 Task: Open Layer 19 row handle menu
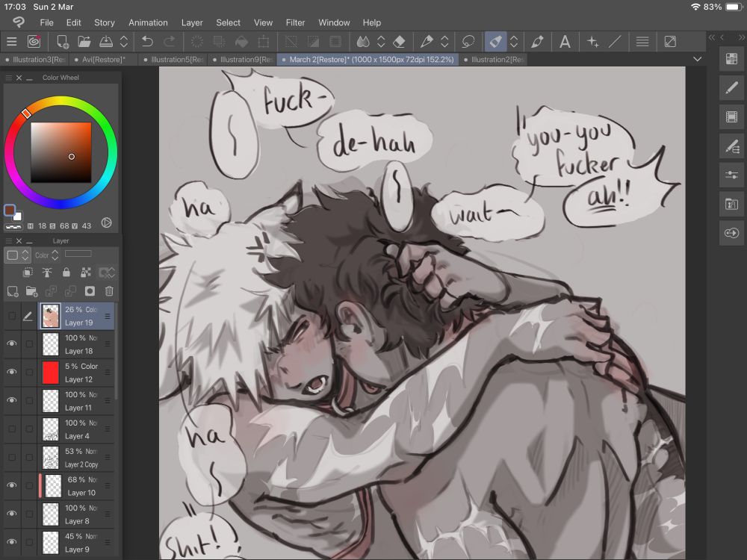click(x=108, y=316)
